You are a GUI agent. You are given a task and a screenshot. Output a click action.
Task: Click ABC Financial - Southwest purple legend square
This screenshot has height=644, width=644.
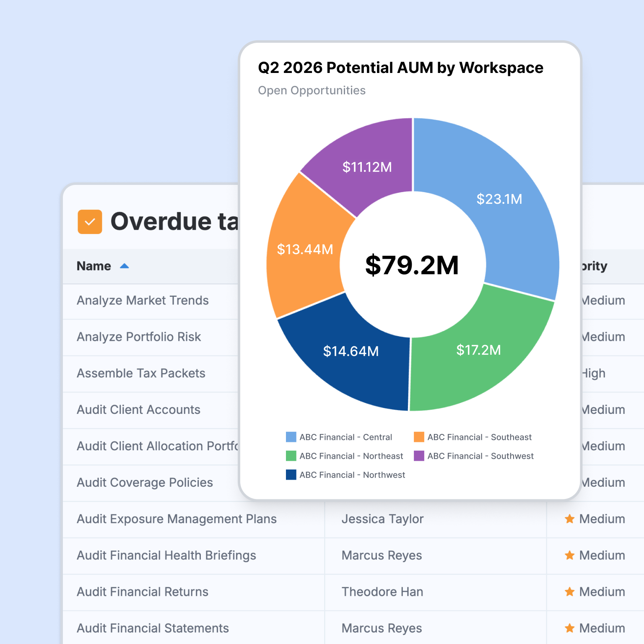click(x=419, y=456)
